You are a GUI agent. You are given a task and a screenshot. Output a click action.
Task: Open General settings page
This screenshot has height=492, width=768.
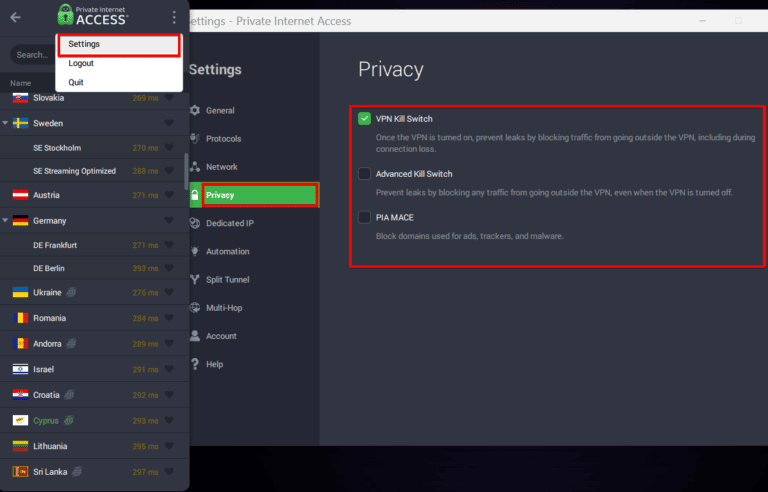pyautogui.click(x=255, y=111)
